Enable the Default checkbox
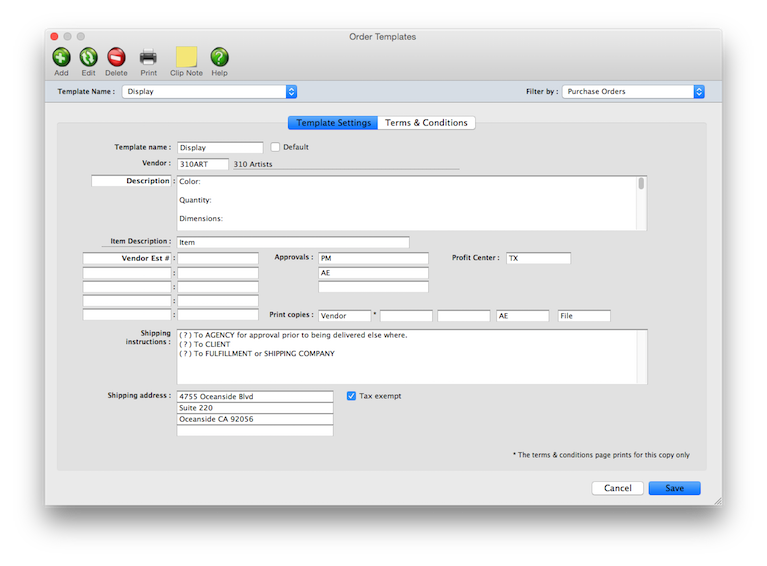The height and width of the screenshot is (566, 767). point(276,147)
